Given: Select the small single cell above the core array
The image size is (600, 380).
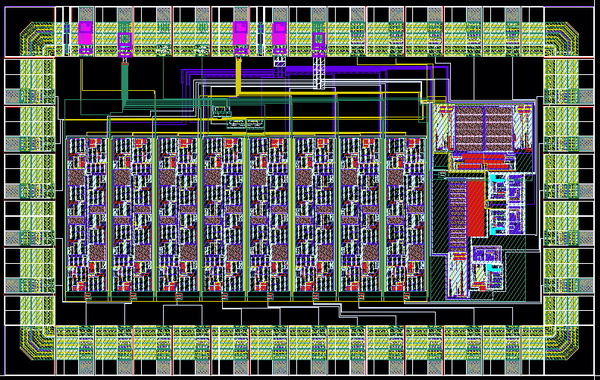Looking at the screenshot, I should coord(222,112).
